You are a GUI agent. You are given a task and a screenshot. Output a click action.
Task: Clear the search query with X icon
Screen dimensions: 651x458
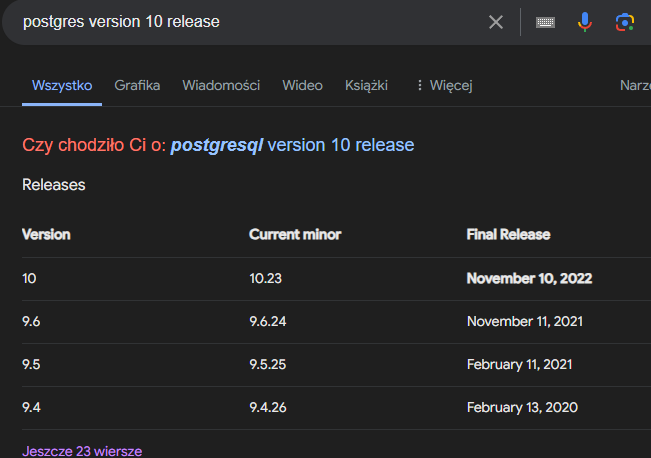pyautogui.click(x=496, y=22)
